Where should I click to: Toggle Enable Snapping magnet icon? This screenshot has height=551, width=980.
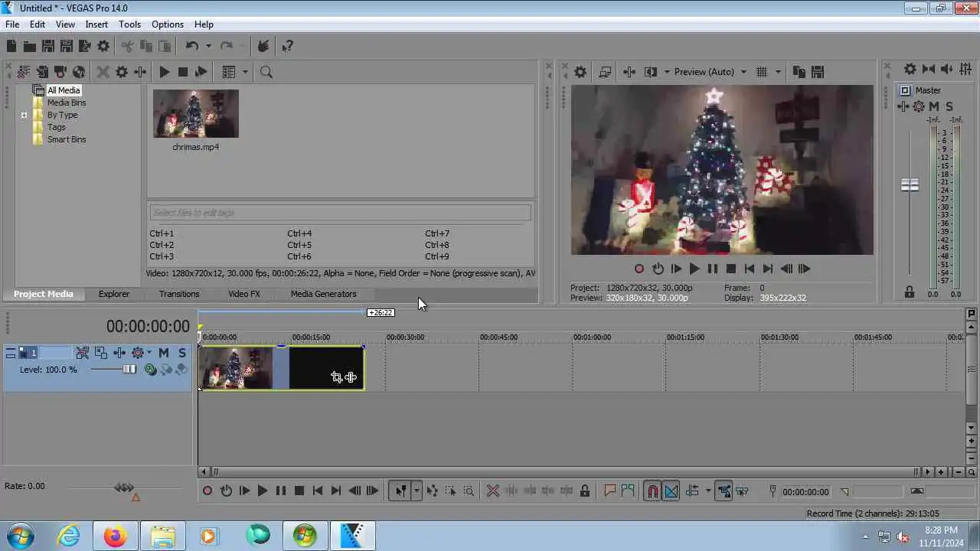point(652,491)
